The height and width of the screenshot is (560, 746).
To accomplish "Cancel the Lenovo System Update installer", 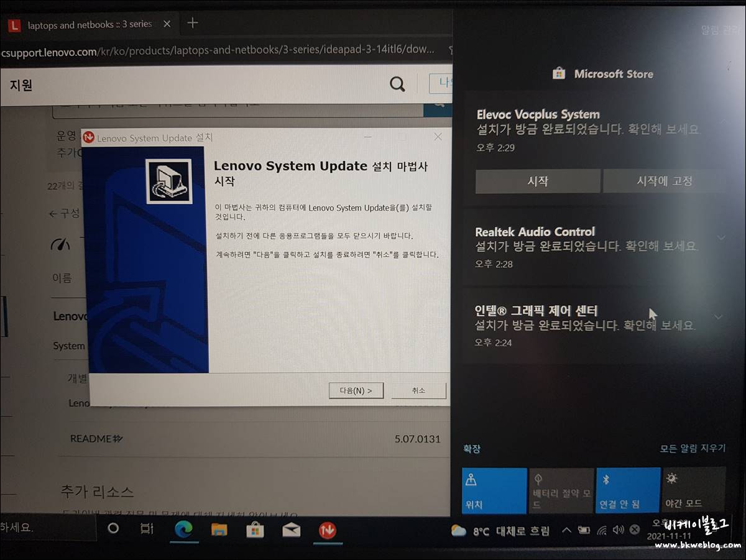I will (x=418, y=390).
